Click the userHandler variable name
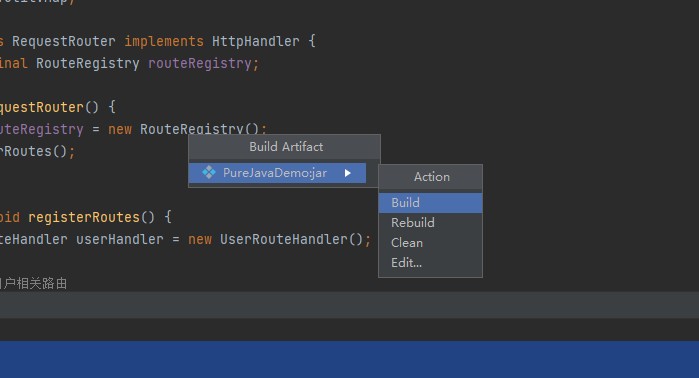Viewport: 699px width, 378px height. point(119,239)
